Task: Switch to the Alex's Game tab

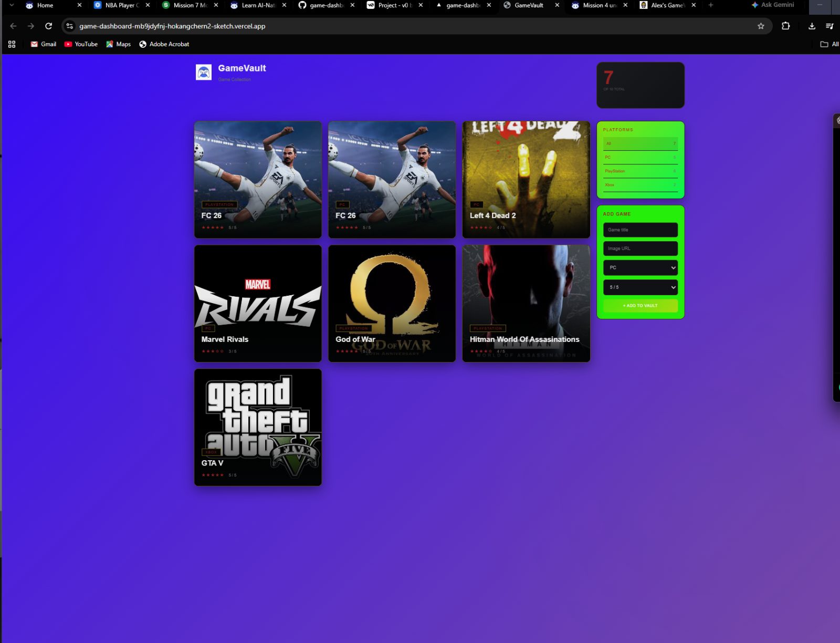Action: point(663,5)
